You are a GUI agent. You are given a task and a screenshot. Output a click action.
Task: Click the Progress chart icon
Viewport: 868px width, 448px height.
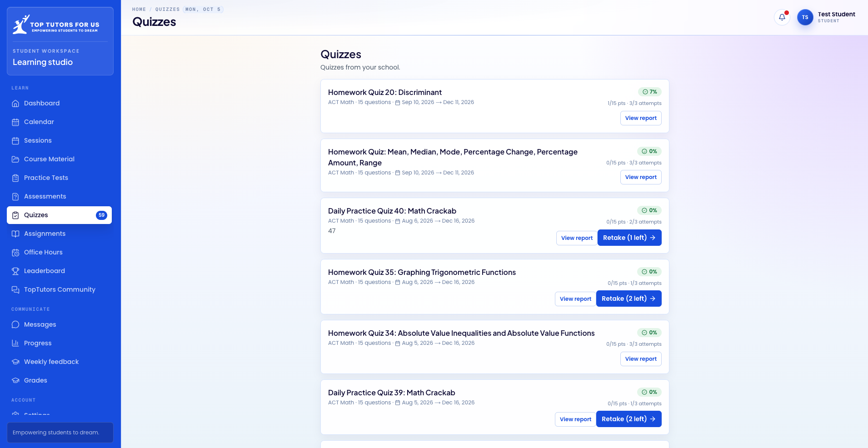coord(15,343)
